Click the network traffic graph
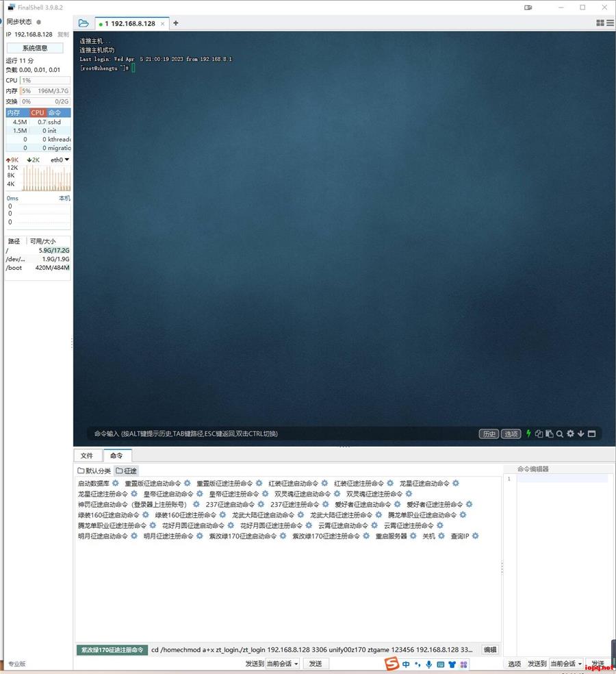This screenshot has width=616, height=674. pyautogui.click(x=47, y=177)
